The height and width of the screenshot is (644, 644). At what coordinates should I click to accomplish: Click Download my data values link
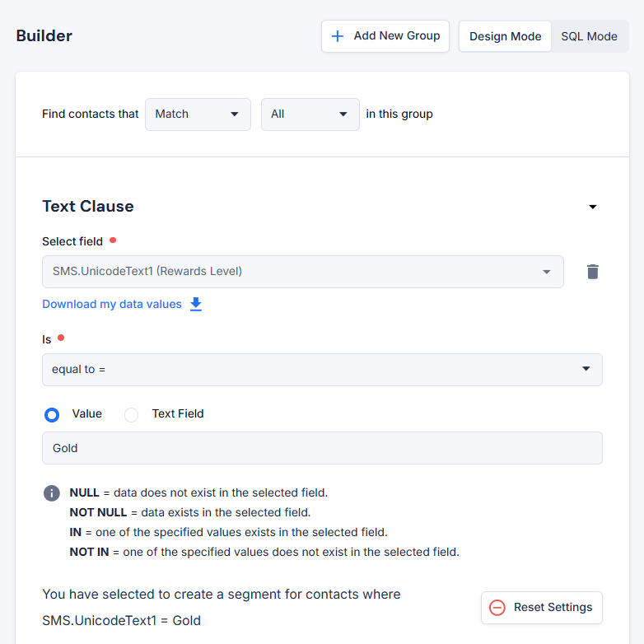112,304
